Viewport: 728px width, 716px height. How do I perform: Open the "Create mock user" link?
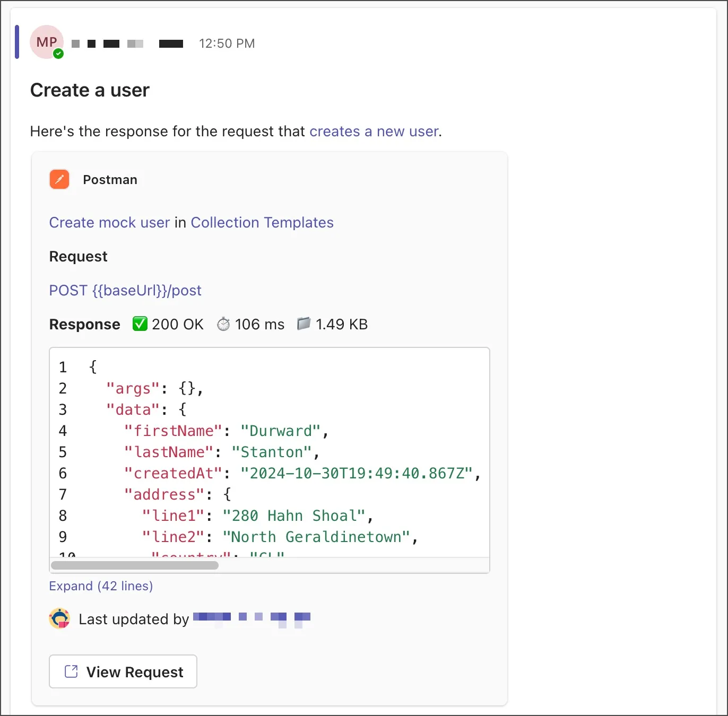pyautogui.click(x=109, y=222)
